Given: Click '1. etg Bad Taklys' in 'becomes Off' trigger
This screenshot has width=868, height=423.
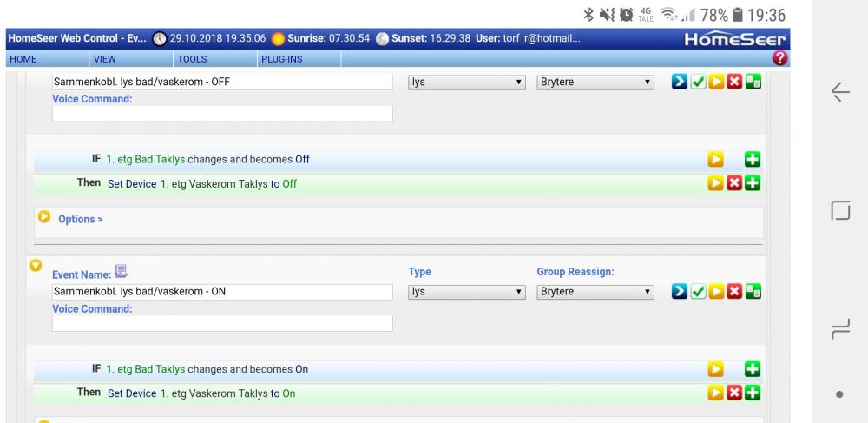Looking at the screenshot, I should click(x=146, y=160).
